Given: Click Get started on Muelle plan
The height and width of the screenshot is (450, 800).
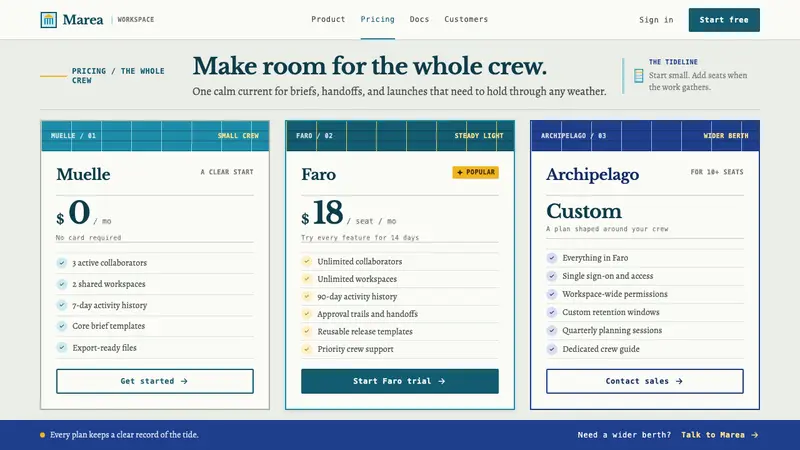Looking at the screenshot, I should pos(155,381).
